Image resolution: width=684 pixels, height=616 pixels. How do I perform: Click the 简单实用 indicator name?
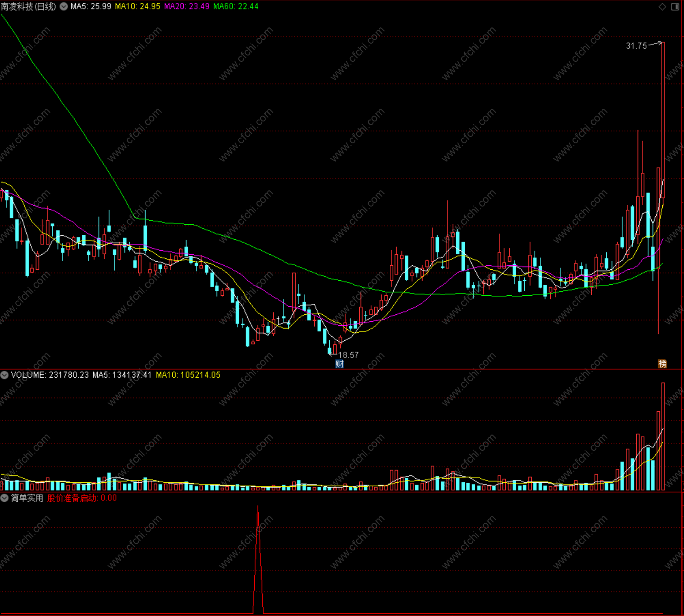27,498
